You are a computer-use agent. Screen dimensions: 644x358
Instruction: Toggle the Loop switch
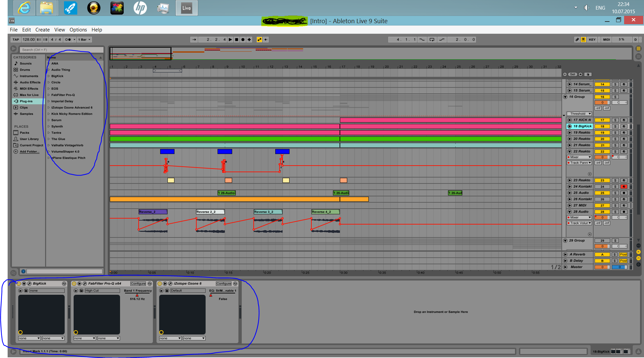point(432,39)
